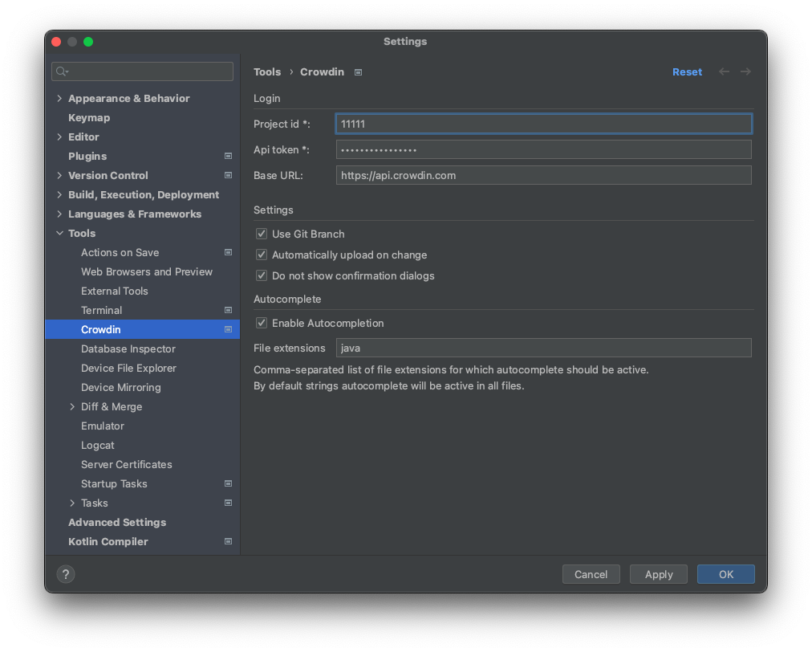812x652 pixels.
Task: Expand the Tasks subtree
Action: (x=72, y=503)
